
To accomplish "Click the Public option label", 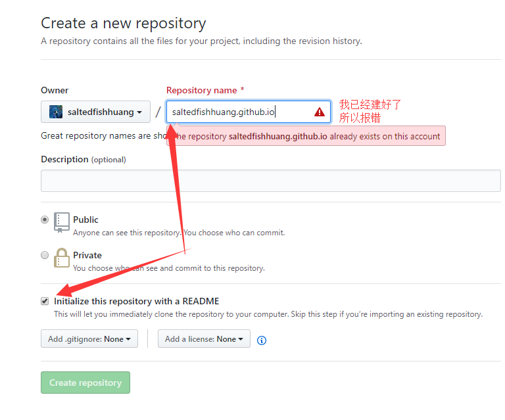I will tap(85, 220).
